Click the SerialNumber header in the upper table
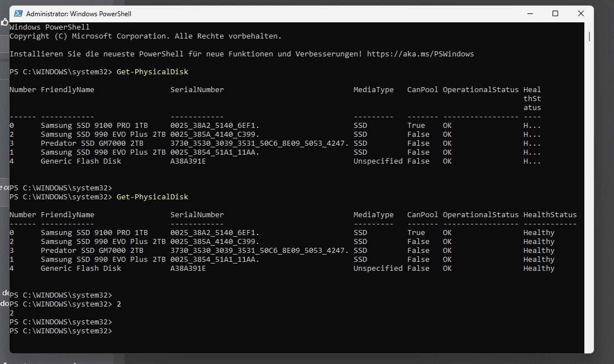 coord(197,90)
